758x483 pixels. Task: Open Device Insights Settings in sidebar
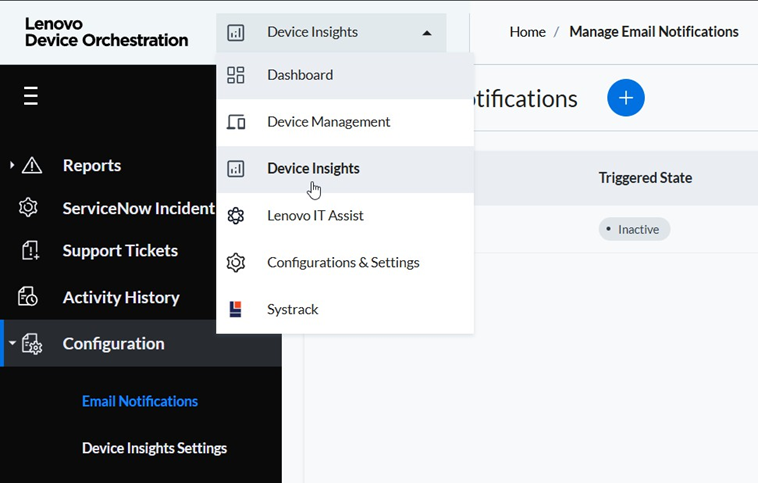154,448
